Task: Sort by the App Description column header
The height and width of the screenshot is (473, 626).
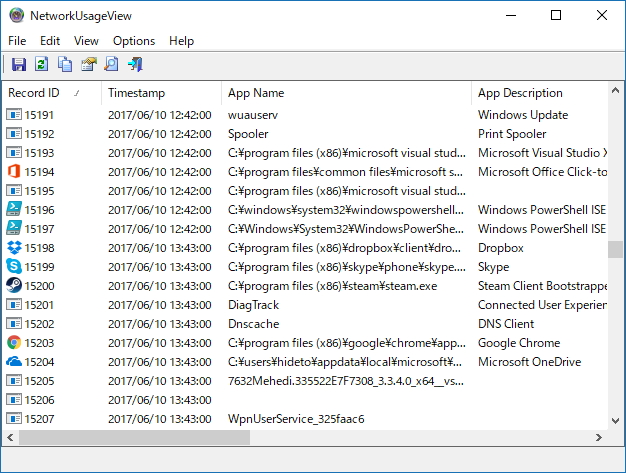Action: pyautogui.click(x=540, y=93)
